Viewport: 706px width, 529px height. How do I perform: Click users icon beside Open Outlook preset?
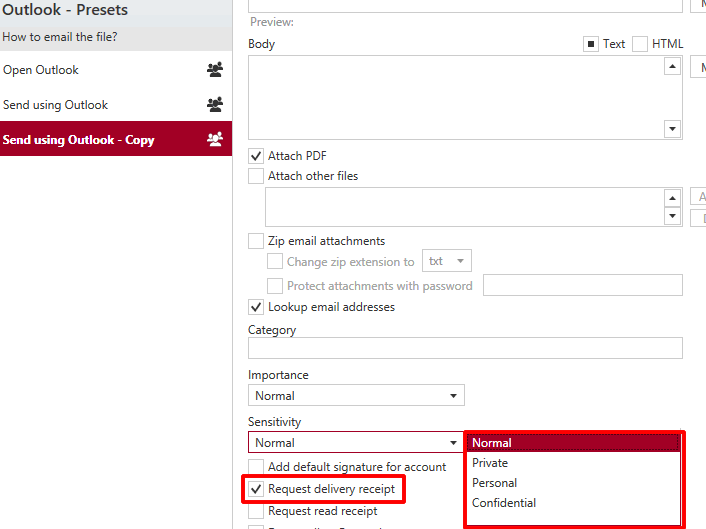pos(215,70)
